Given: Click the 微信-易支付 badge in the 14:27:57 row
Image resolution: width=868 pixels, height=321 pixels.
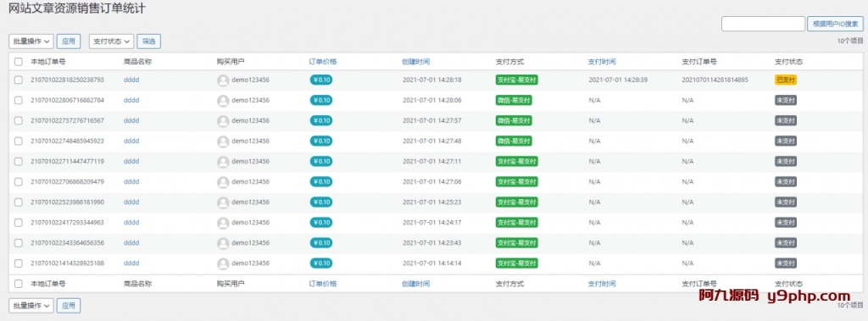Looking at the screenshot, I should 514,120.
